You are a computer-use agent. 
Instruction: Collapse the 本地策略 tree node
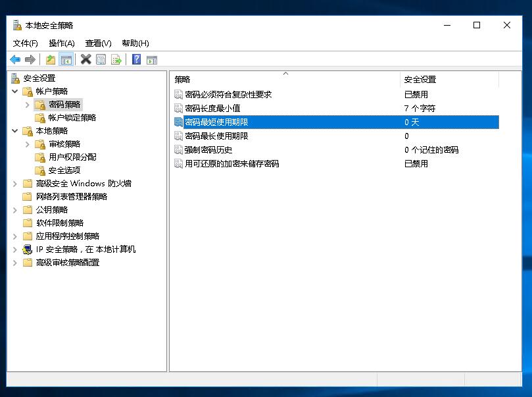(15, 131)
